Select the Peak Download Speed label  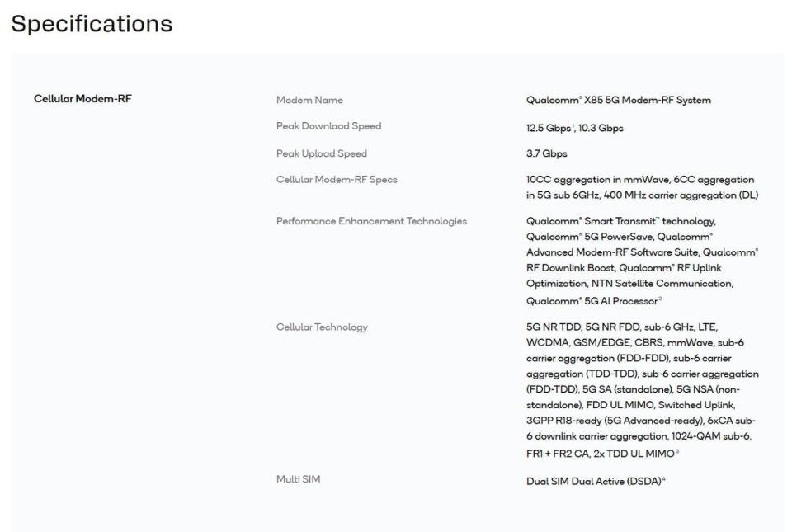pyautogui.click(x=328, y=126)
